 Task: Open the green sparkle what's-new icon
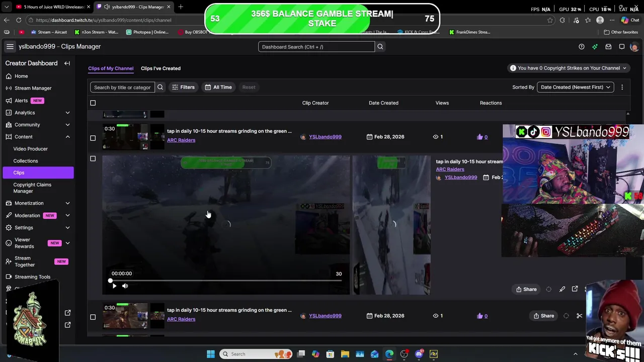coord(595,47)
